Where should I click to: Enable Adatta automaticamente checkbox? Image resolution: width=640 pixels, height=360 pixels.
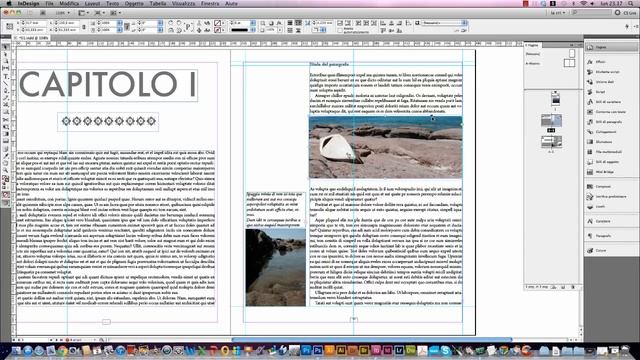[x=340, y=30]
